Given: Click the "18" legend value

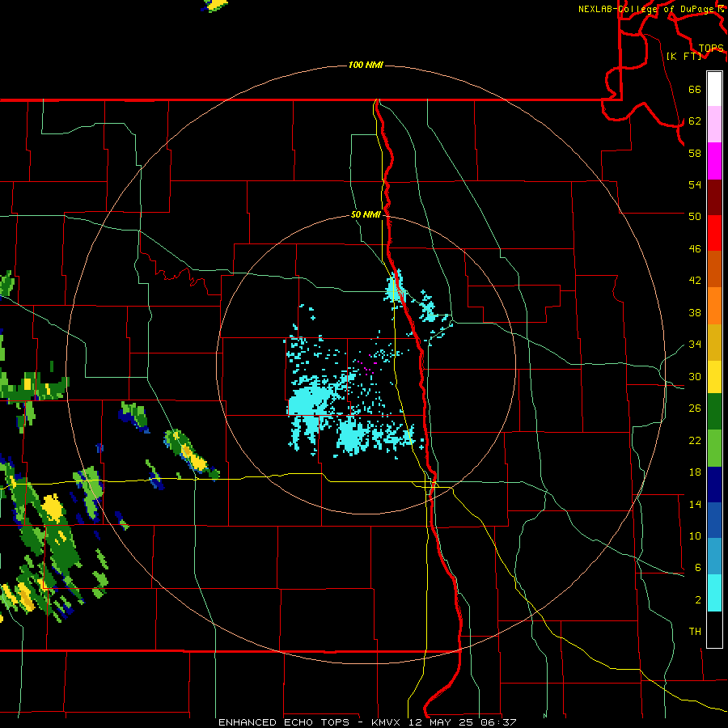Looking at the screenshot, I should click(695, 472).
